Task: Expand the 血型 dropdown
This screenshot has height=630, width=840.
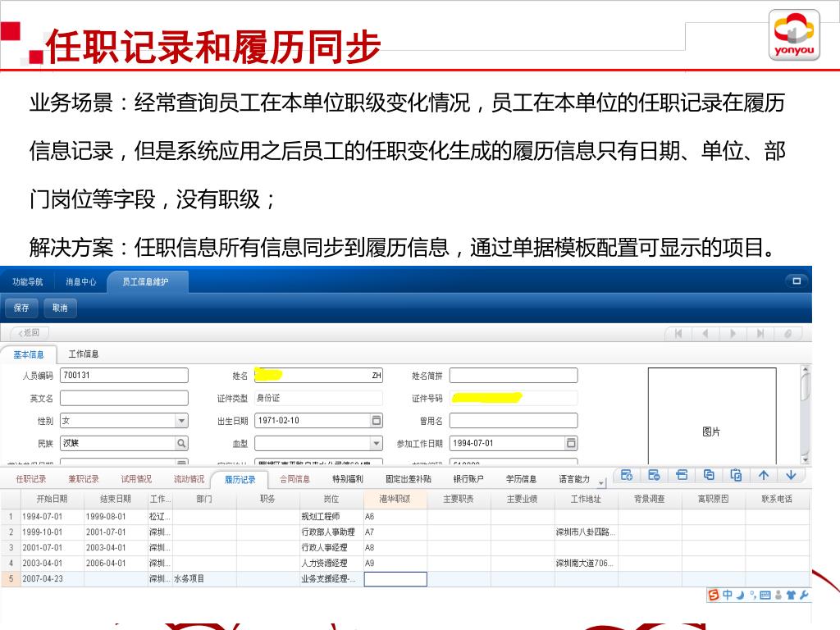Action: click(x=377, y=443)
